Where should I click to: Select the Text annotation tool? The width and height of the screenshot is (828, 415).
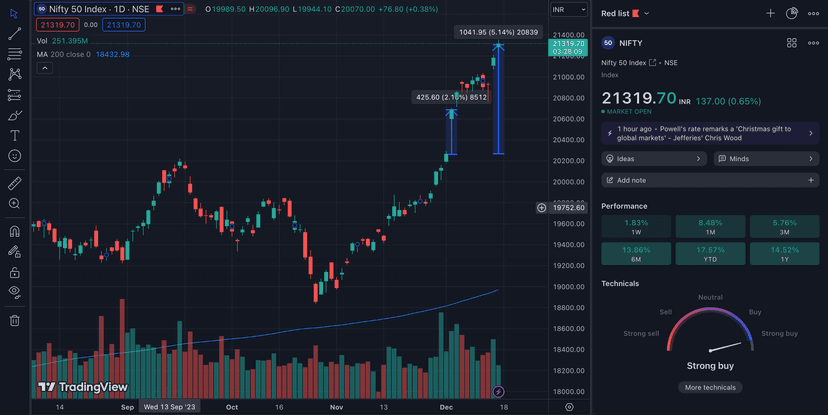[x=14, y=135]
